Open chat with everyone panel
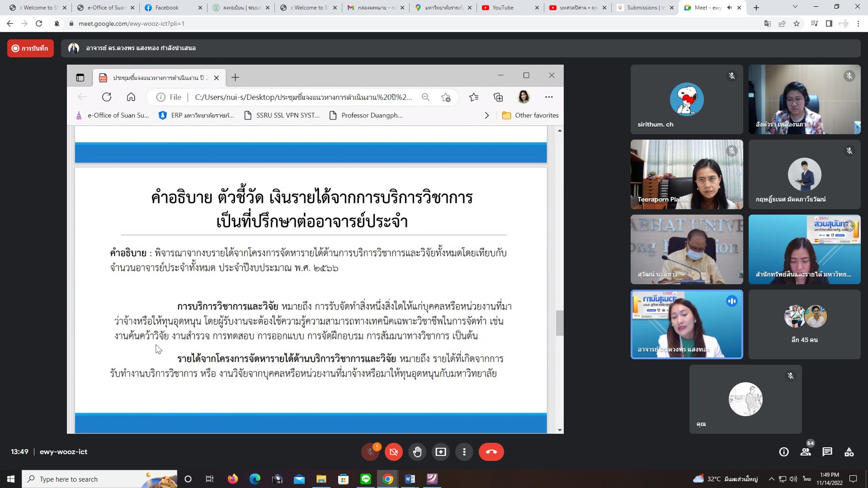Screen dimensions: 868x488 click(x=827, y=452)
